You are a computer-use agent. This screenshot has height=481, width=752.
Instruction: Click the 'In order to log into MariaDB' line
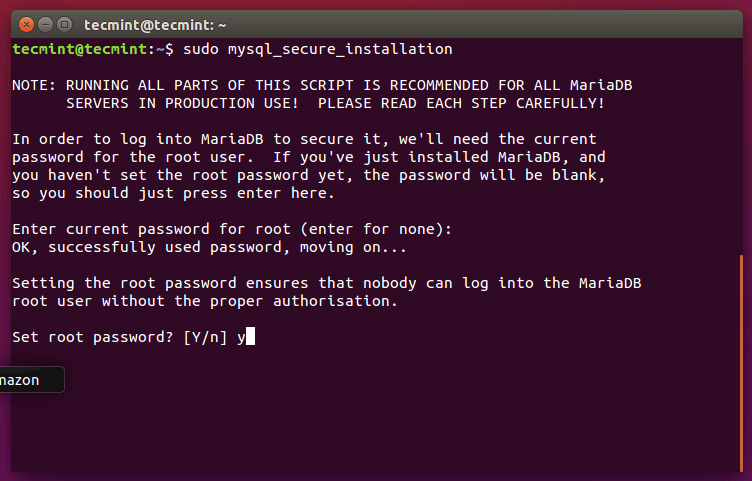(x=304, y=139)
